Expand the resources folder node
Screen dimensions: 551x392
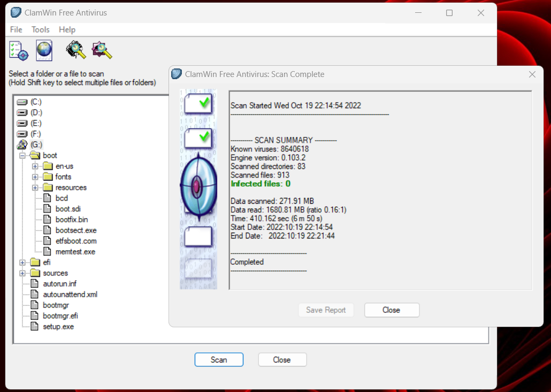35,188
